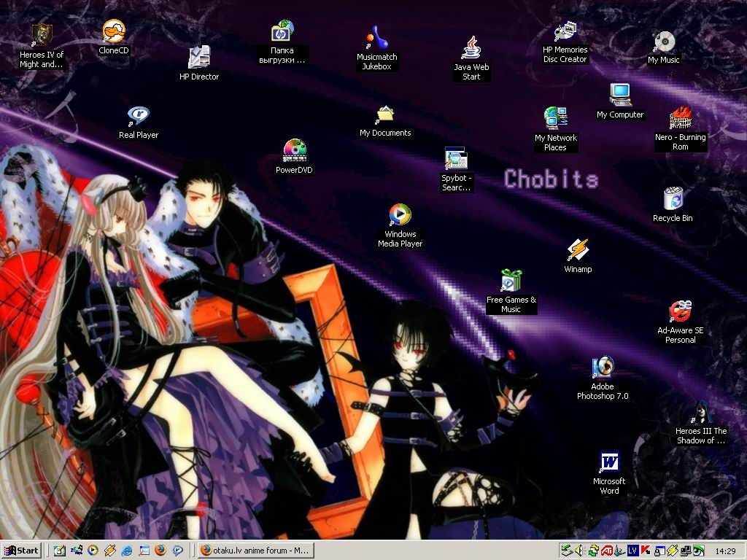This screenshot has height=560, width=747.
Task: Select the PowerDVD desktop icon
Action: (294, 156)
